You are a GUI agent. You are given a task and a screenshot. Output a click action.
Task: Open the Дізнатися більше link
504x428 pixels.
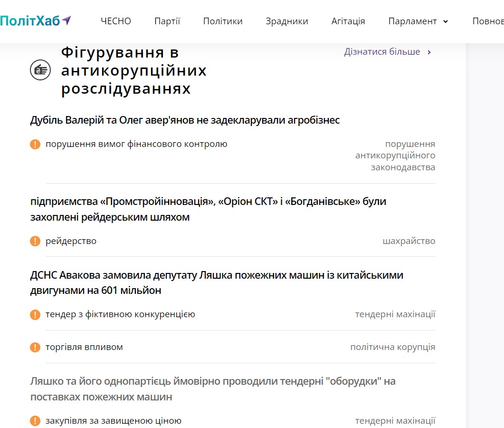tap(382, 52)
